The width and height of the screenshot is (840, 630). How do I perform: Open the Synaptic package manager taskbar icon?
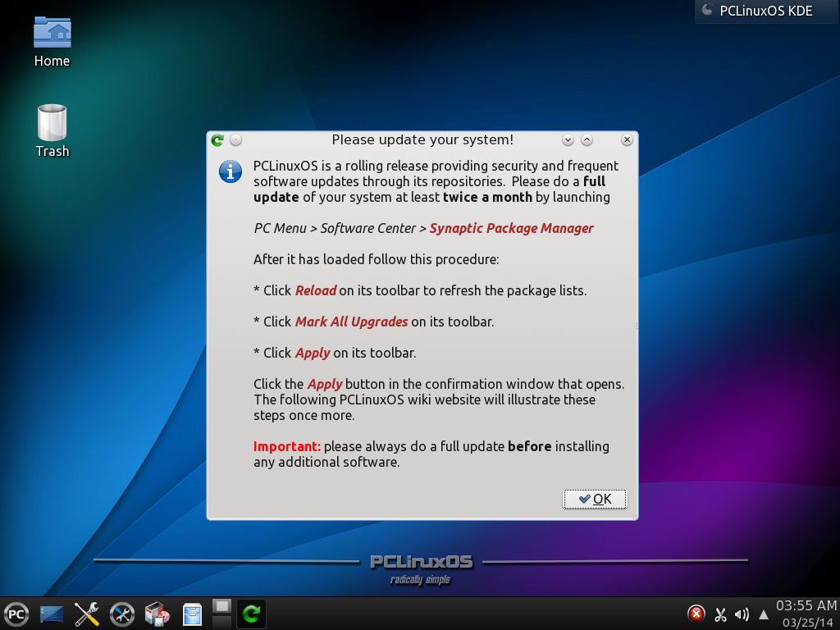click(157, 614)
